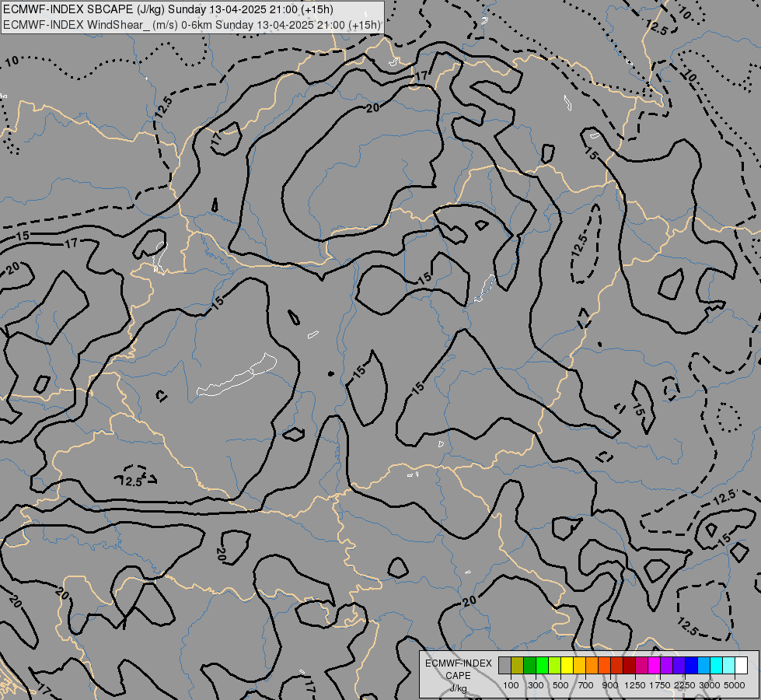Screen dimensions: 761x700
Task: Click the bright pure green legend swatch
Action: pos(542,665)
